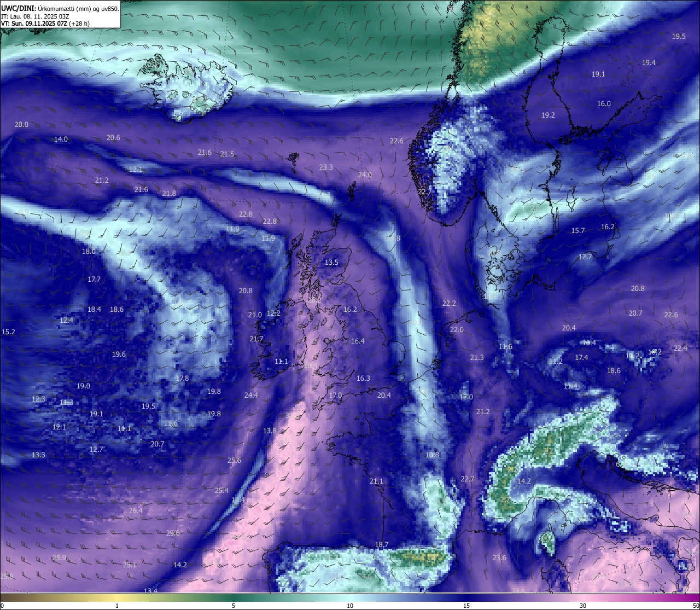
Task: Click the VT: Sun. 09.11.2025 07Z line
Action: tap(45, 24)
